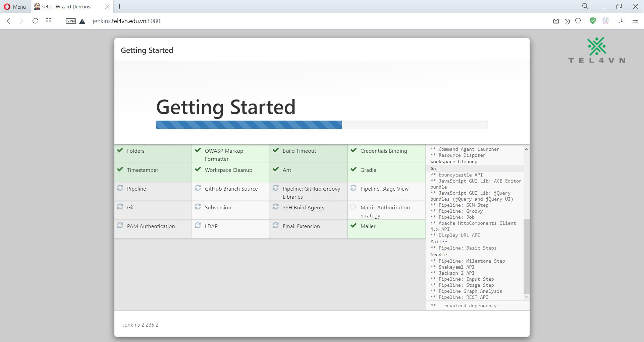The height and width of the screenshot is (342, 644).
Task: Open Easy Setup sidebar settings
Action: (635, 21)
